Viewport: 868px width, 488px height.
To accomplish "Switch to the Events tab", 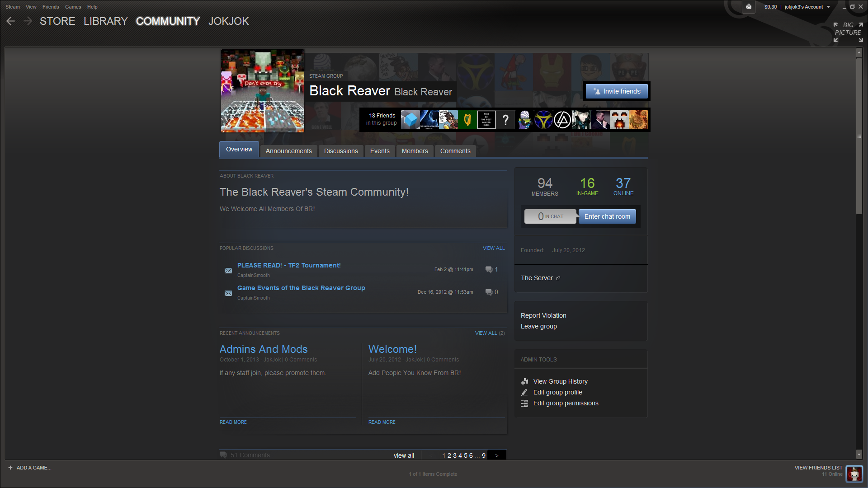I will [380, 151].
